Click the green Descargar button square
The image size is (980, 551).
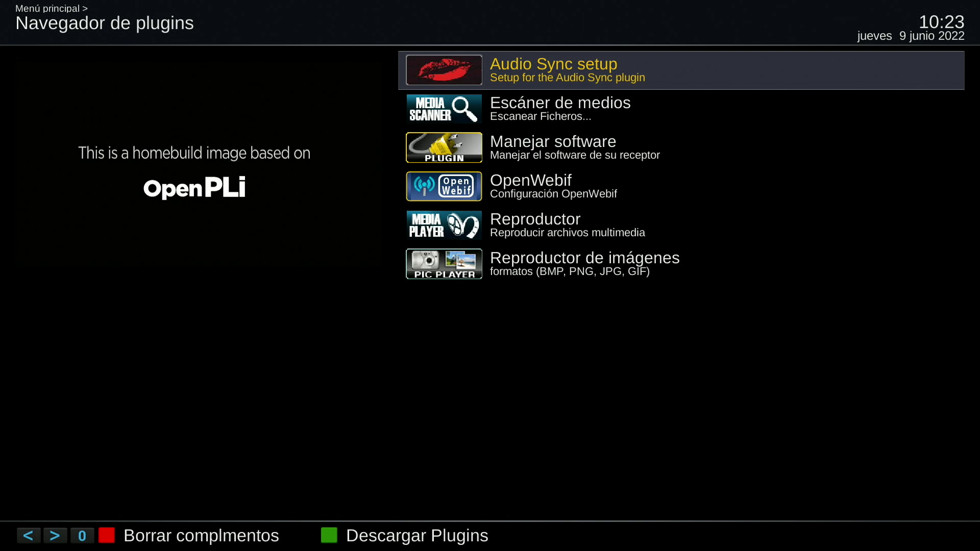(329, 535)
